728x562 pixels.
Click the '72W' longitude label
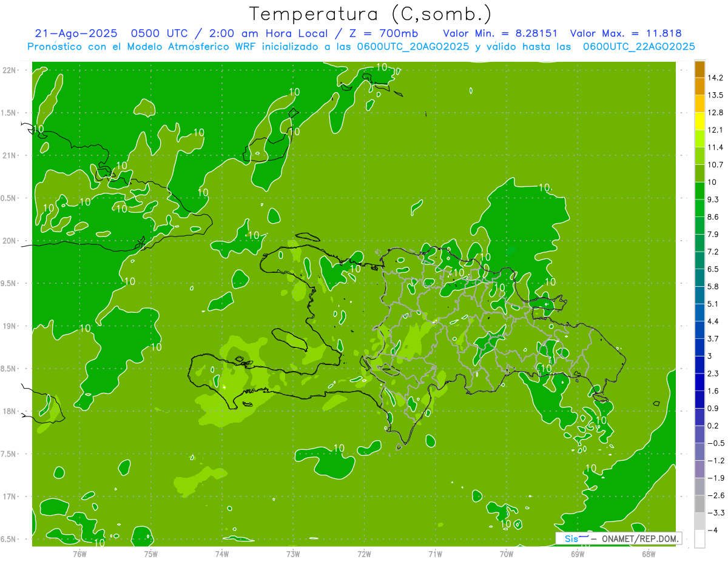pos(364,554)
